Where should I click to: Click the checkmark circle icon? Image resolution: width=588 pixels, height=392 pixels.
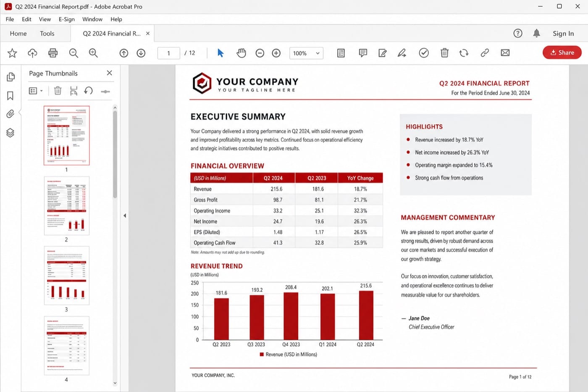[x=424, y=53]
